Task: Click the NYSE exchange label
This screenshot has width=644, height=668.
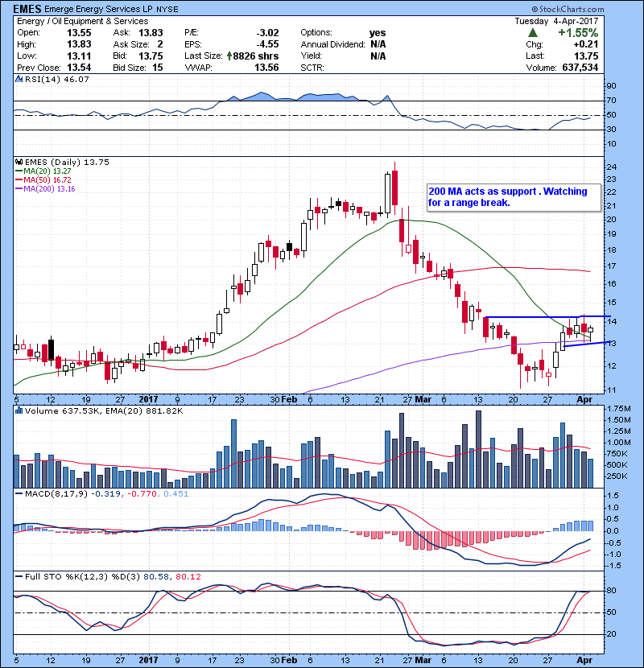Action: pyautogui.click(x=167, y=10)
